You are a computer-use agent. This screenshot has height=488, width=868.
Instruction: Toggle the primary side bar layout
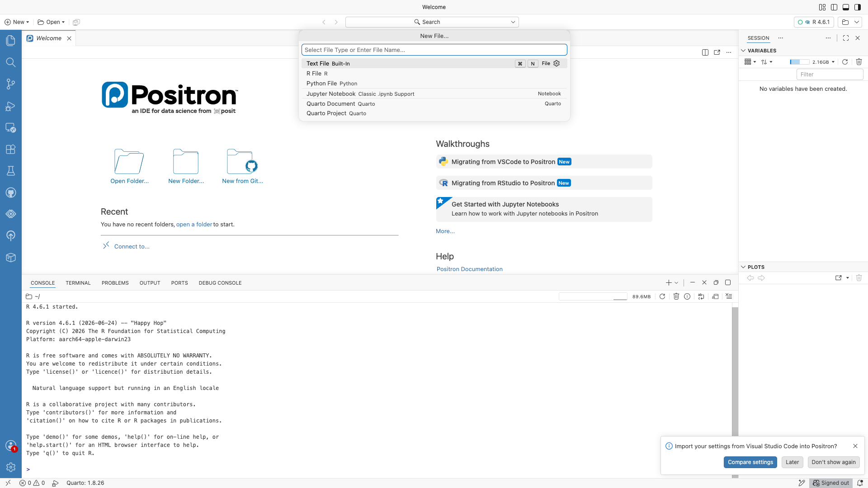pyautogui.click(x=834, y=7)
